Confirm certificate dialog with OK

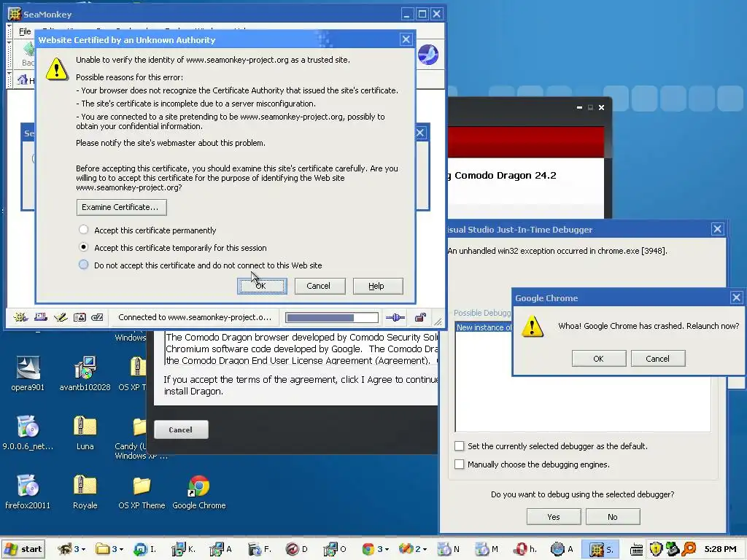tap(262, 286)
